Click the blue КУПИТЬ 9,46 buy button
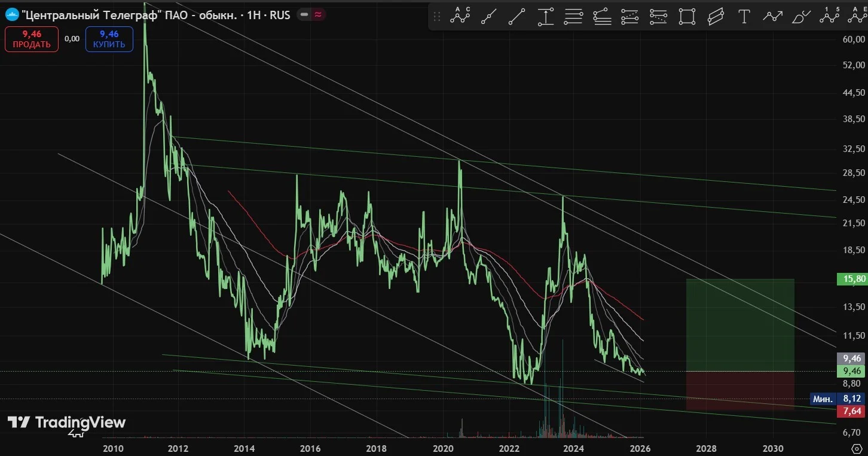 pos(109,39)
